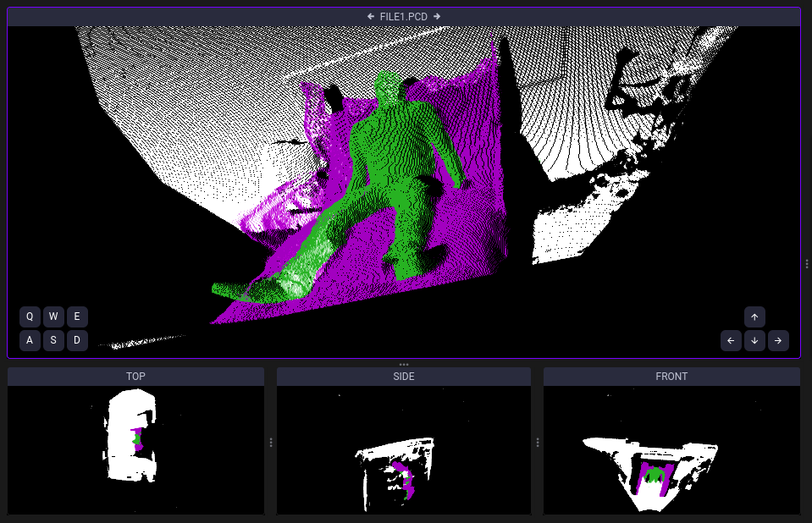Select the FRONT view panel header

[671, 377]
